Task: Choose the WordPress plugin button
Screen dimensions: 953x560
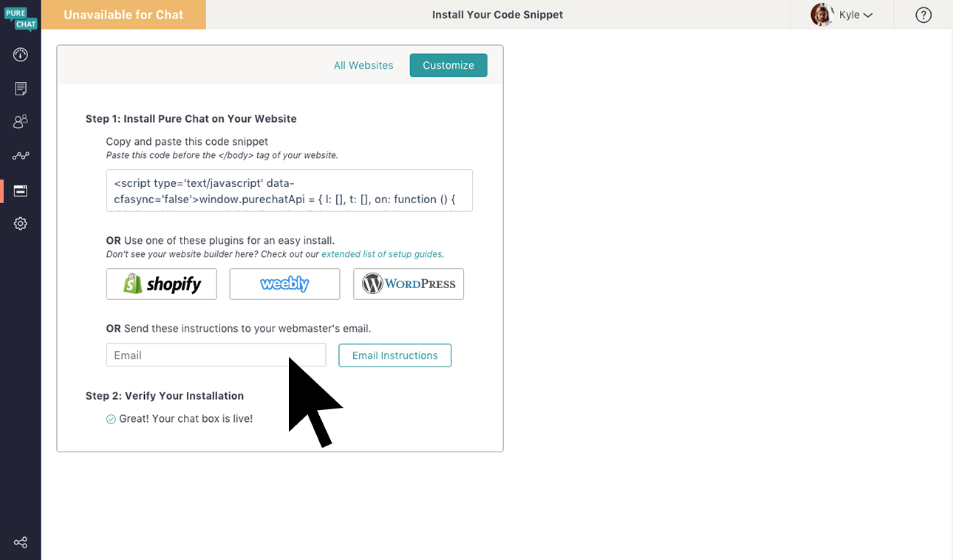Action: click(x=409, y=284)
